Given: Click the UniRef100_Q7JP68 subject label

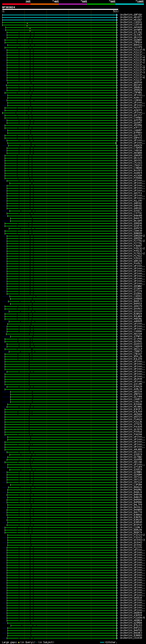Looking at the screenshot, I should pos(131,339).
